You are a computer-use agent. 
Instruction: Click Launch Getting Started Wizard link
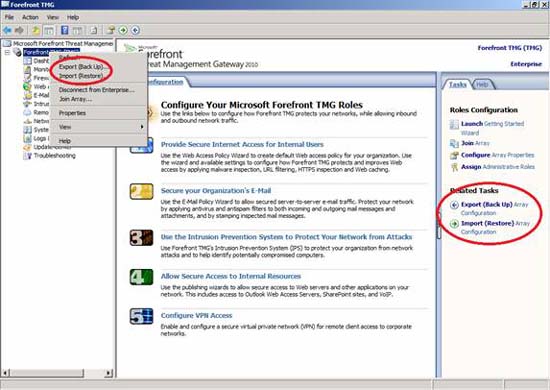pos(492,128)
